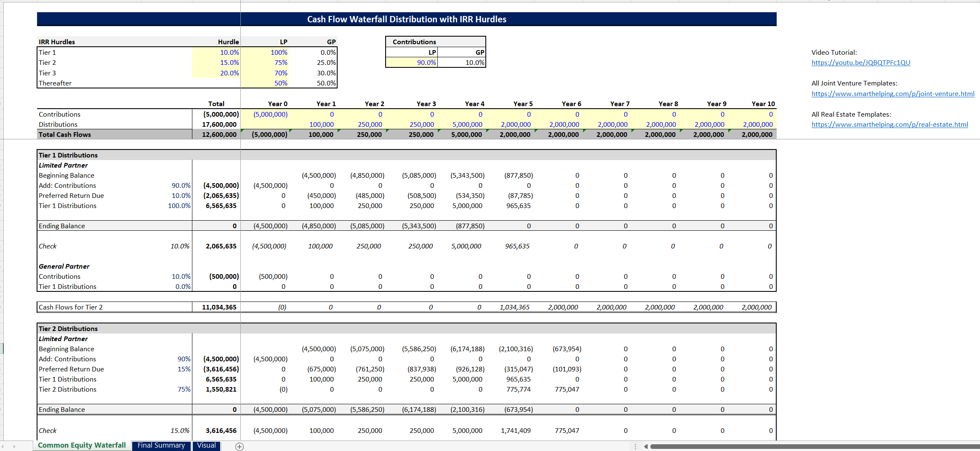Image resolution: width=980 pixels, height=451 pixels.
Task: Select total distributions 17,600,000 cell
Action: (x=216, y=124)
